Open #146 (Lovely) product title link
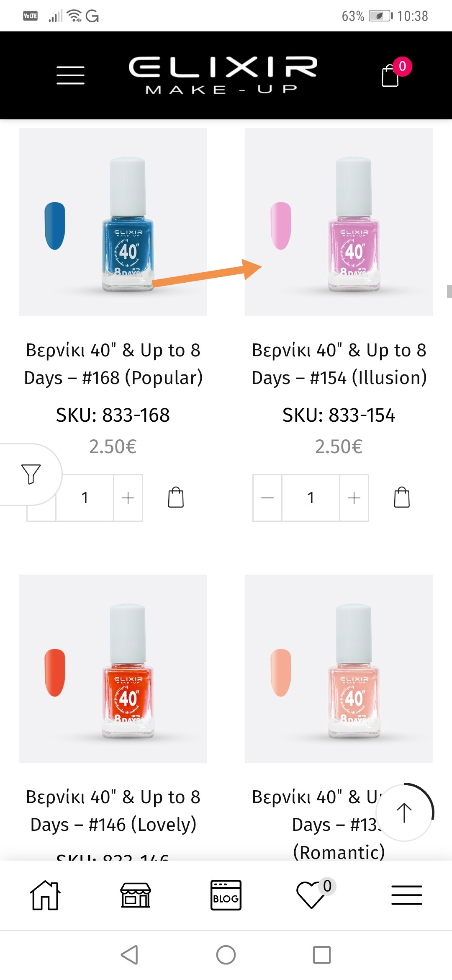The width and height of the screenshot is (452, 980). point(113,810)
